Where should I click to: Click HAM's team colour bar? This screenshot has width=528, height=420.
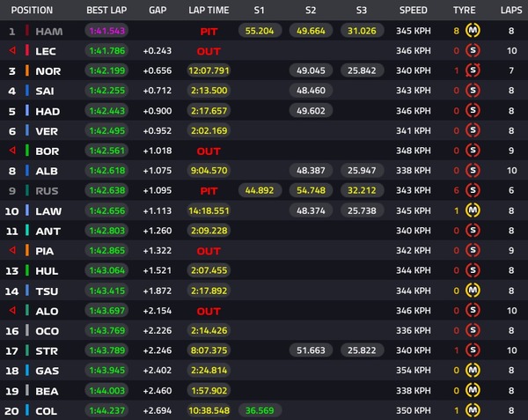27,31
